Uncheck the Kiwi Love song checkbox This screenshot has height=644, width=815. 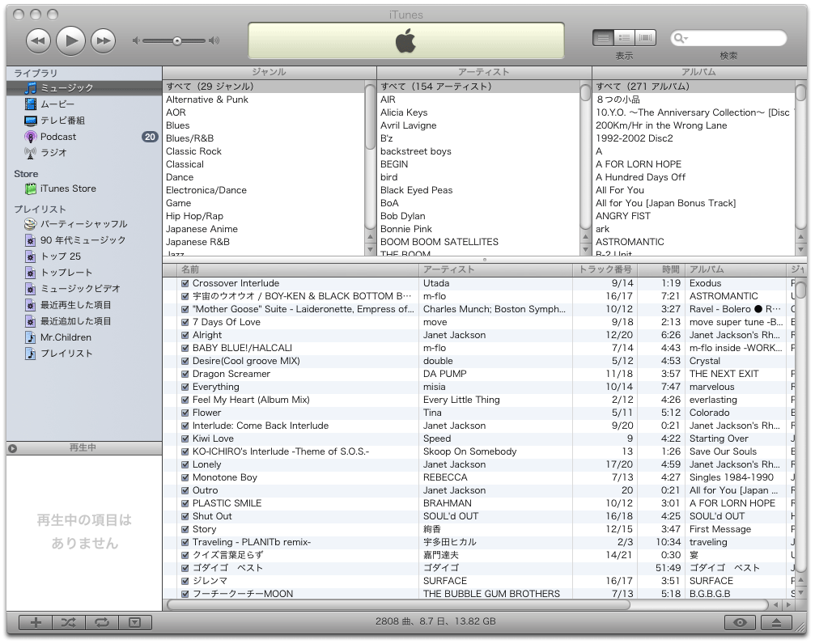pyautogui.click(x=185, y=439)
